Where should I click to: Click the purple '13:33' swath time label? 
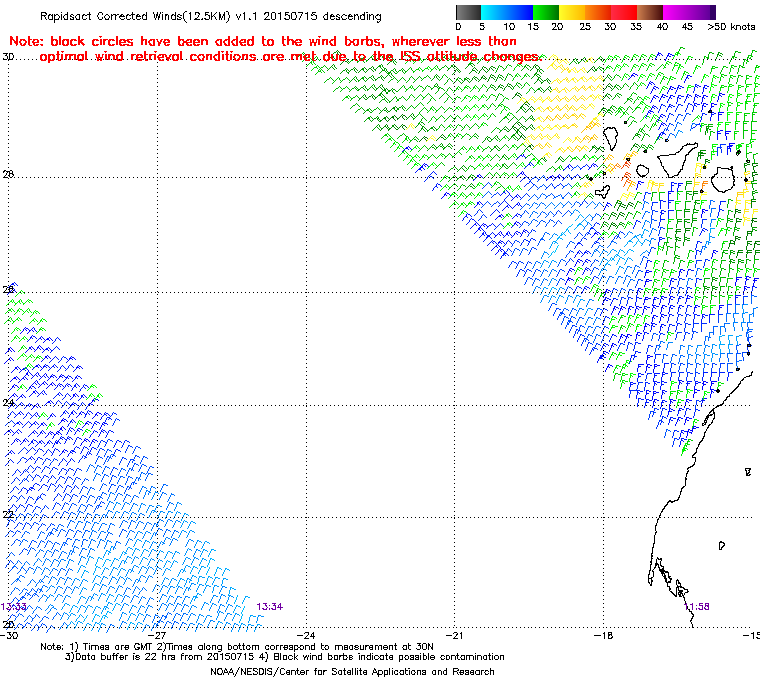click(x=14, y=607)
